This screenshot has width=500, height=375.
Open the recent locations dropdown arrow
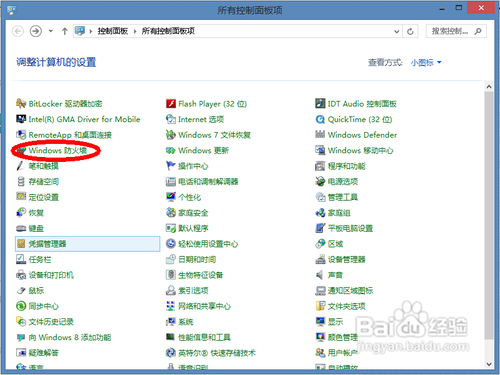point(51,31)
